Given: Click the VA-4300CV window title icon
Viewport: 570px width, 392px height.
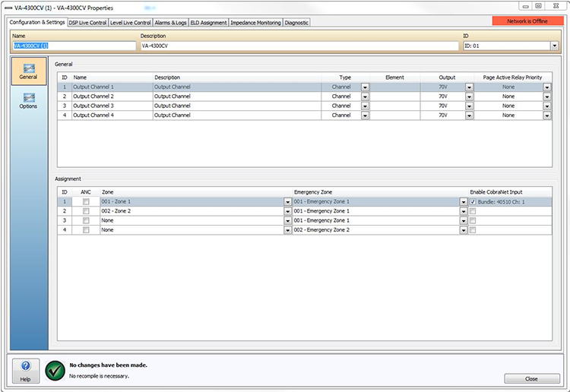Looking at the screenshot, I should point(8,8).
